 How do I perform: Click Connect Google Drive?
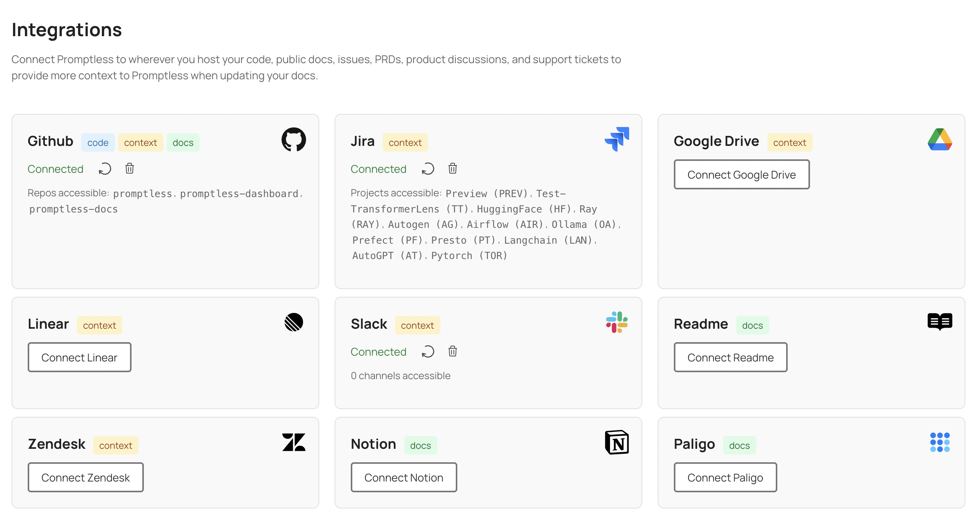(x=742, y=174)
